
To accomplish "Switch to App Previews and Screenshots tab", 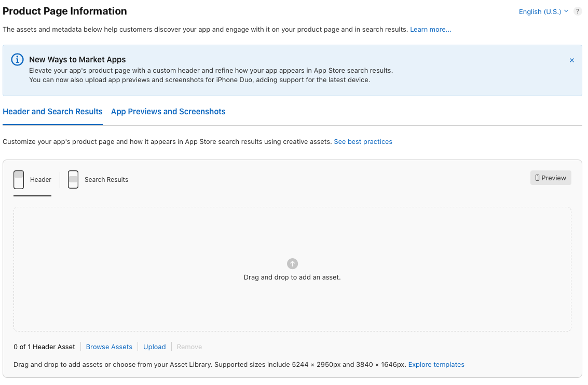I will click(168, 112).
